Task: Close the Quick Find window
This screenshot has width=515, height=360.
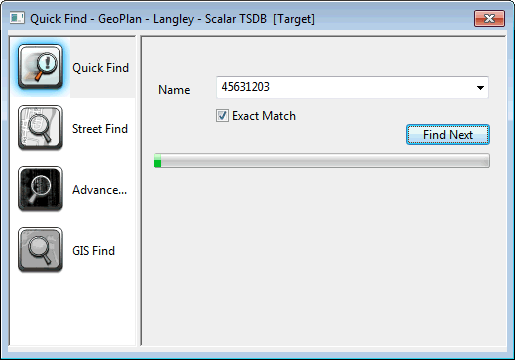Action: pyautogui.click(x=489, y=18)
